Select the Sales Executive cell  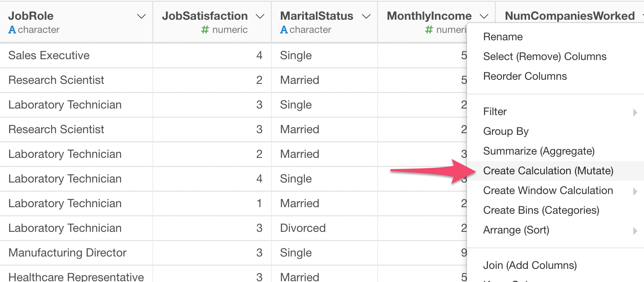[76, 55]
